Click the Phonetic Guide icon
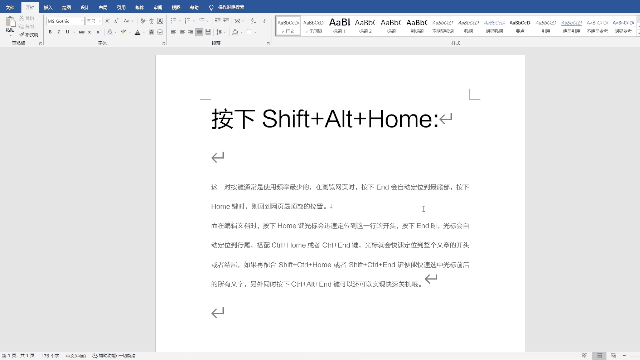This screenshot has height=360, width=640. pos(151,21)
